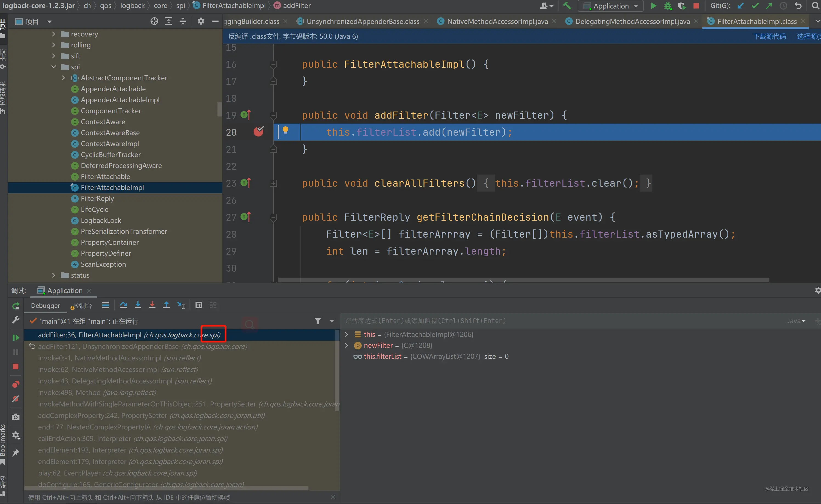Update project from Git (blue arrow)
This screenshot has width=821, height=504.
click(x=741, y=6)
